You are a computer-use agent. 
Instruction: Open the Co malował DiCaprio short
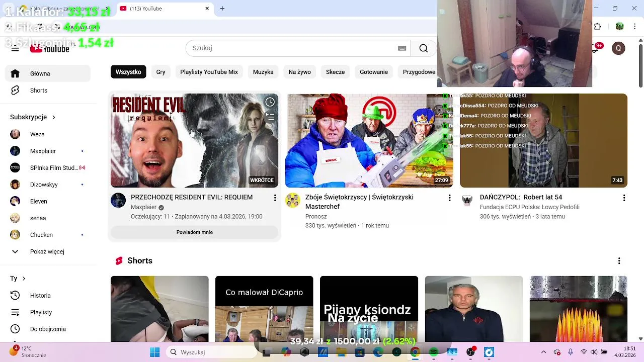[264, 309]
